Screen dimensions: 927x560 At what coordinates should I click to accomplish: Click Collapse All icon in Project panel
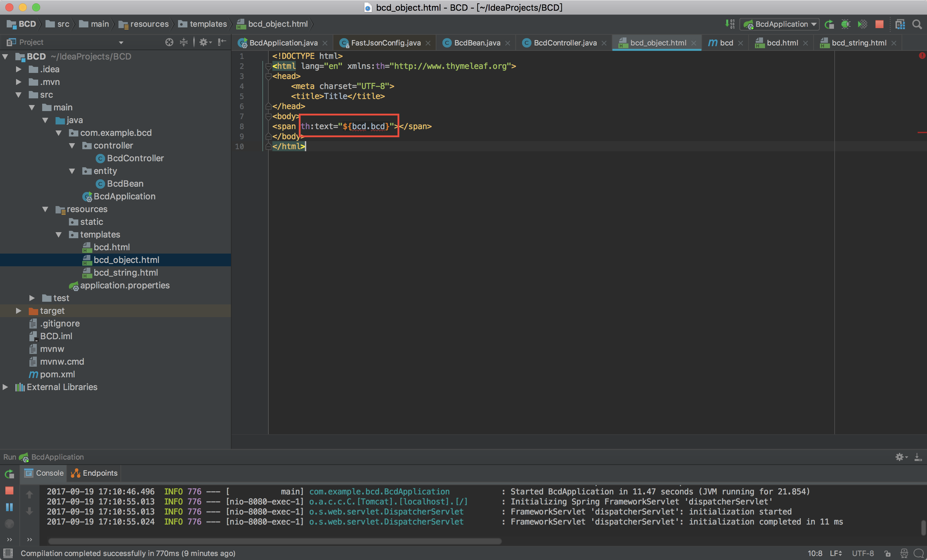[184, 42]
